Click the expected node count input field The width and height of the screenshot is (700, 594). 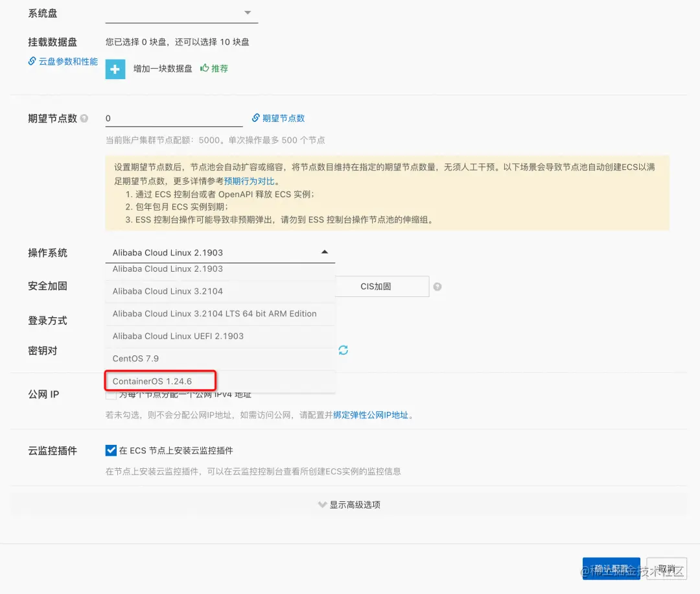pyautogui.click(x=174, y=119)
